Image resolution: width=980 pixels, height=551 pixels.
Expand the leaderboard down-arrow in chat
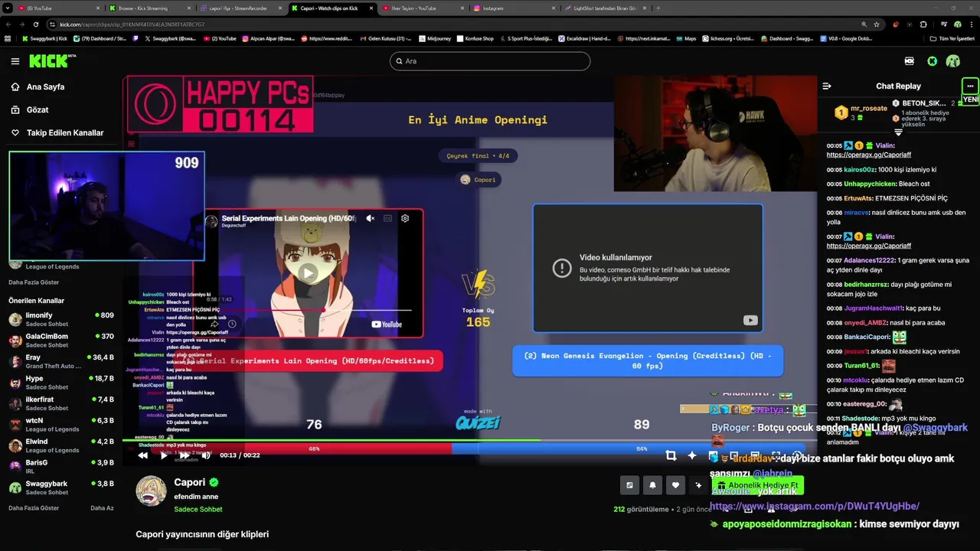(x=898, y=132)
